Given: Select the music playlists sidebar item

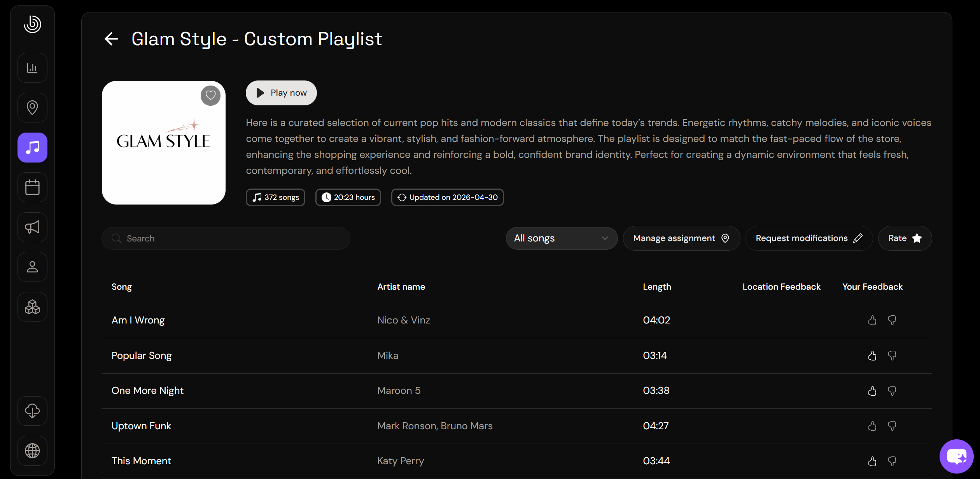Looking at the screenshot, I should 32,148.
